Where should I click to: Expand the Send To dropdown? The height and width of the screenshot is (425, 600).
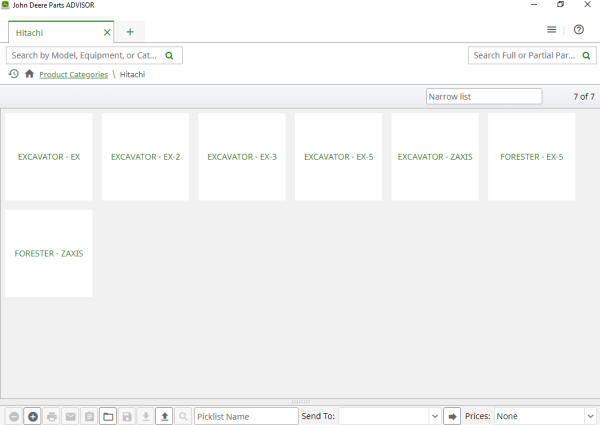click(x=435, y=416)
